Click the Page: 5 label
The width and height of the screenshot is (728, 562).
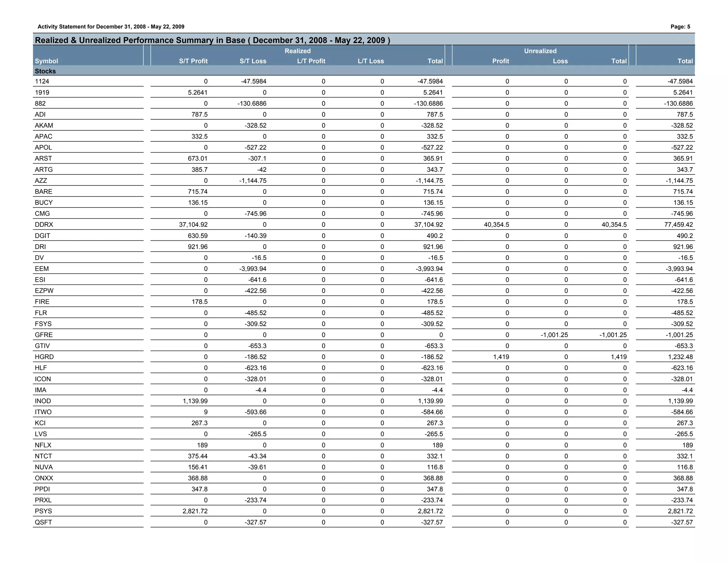(x=680, y=27)
